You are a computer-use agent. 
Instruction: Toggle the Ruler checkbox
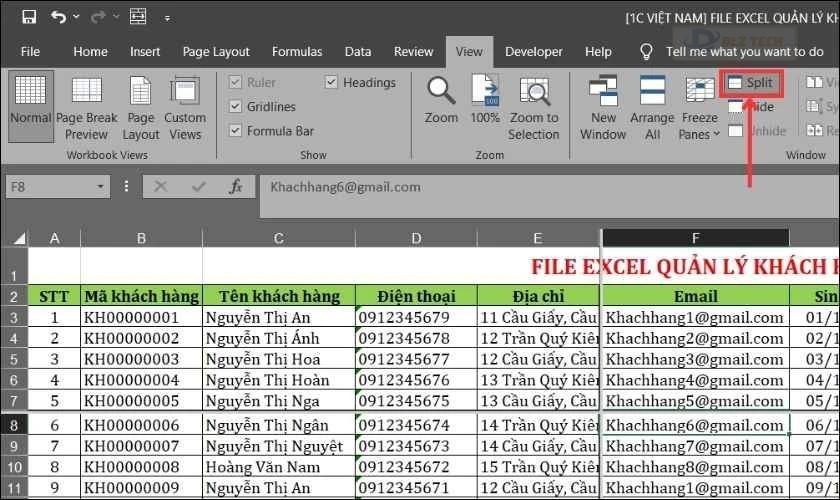click(x=235, y=82)
